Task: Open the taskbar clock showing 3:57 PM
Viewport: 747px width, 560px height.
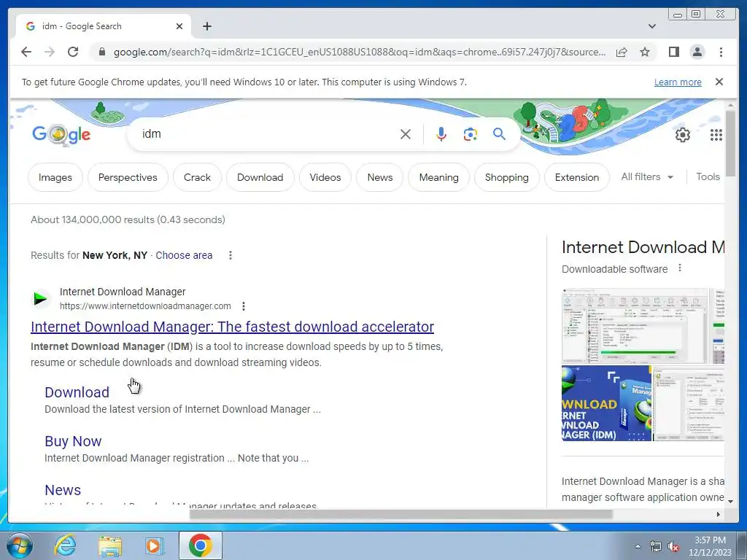Action: pos(709,546)
